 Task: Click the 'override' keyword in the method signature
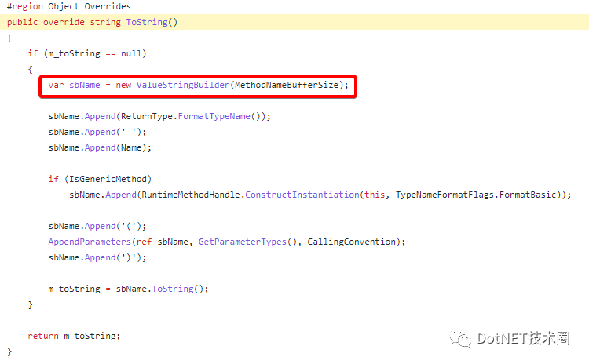(64, 22)
